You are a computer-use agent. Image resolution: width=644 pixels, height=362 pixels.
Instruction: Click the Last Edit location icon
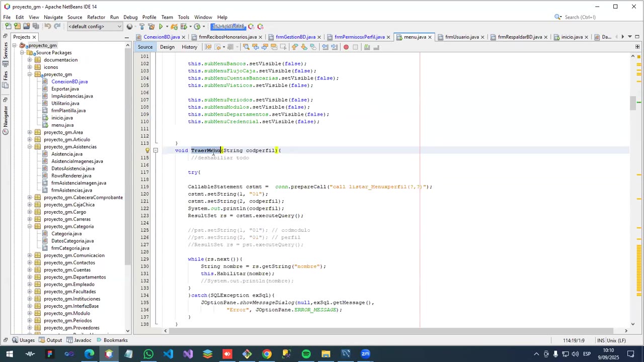(x=208, y=47)
